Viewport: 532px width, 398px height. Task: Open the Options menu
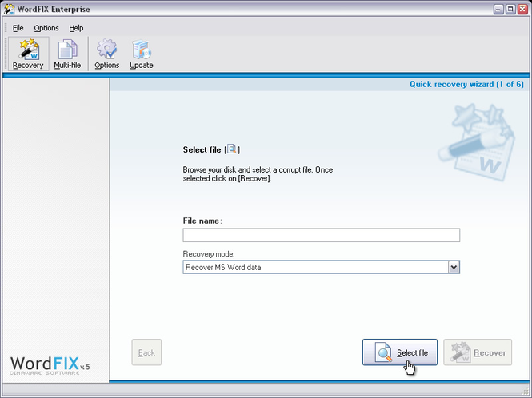(x=46, y=28)
